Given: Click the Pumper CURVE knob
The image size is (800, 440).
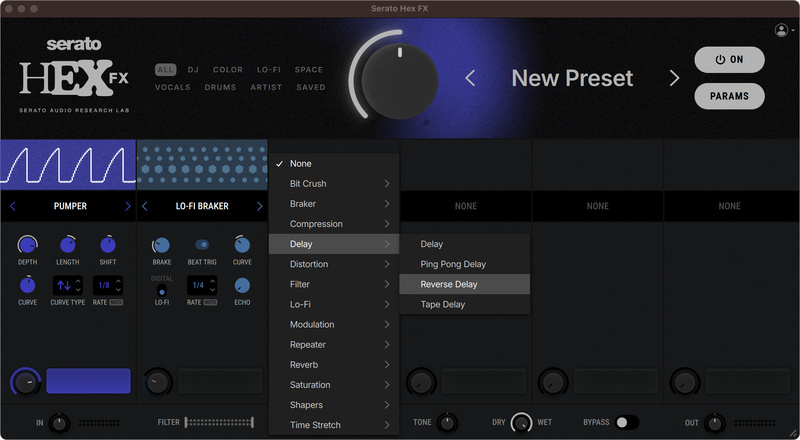Looking at the screenshot, I should 27,285.
